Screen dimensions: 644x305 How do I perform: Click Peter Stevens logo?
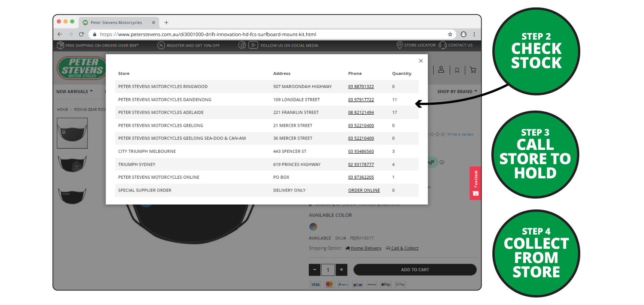point(81,68)
